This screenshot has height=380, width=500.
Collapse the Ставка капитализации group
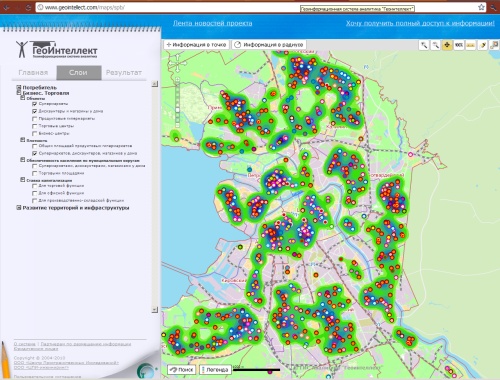23,180
